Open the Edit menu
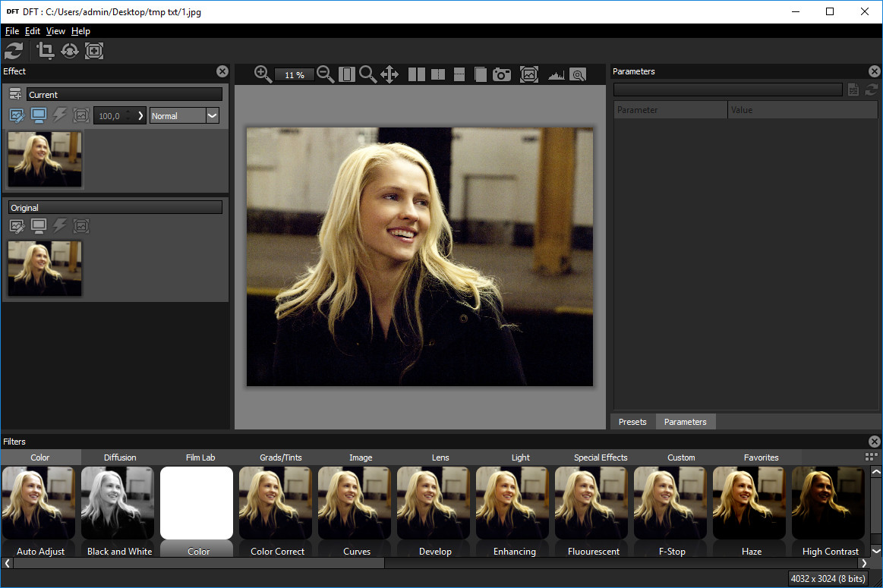Screen dimensions: 883x588 pyautogui.click(x=32, y=31)
